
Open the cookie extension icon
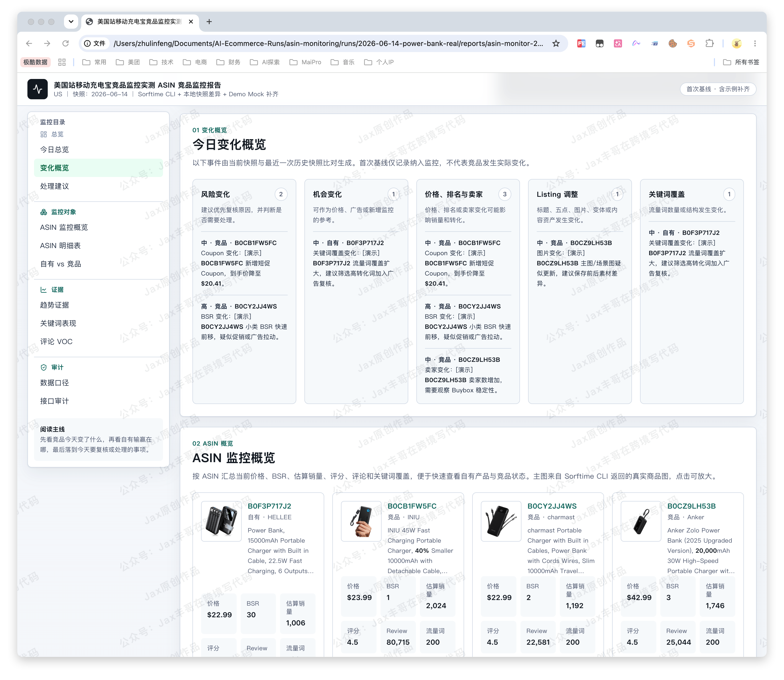click(673, 44)
